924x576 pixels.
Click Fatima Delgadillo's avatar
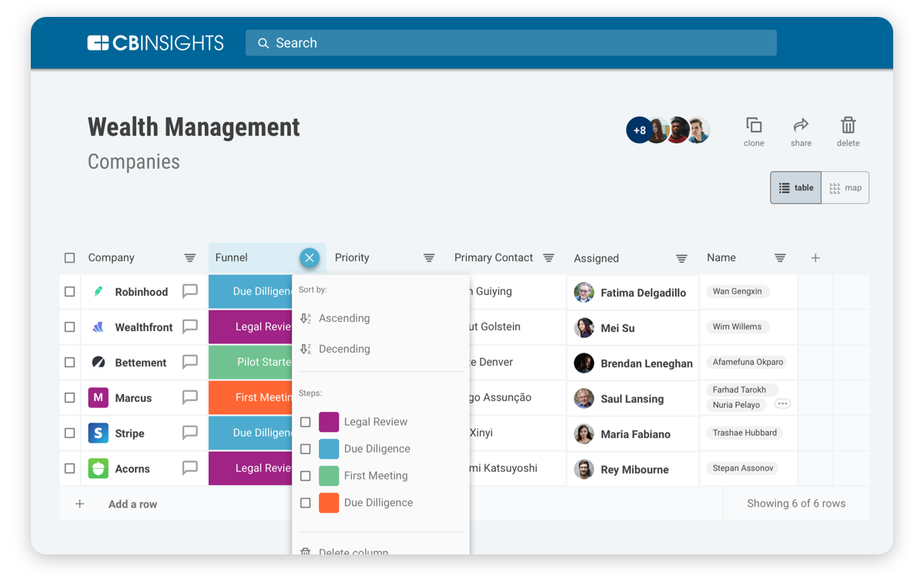click(584, 293)
